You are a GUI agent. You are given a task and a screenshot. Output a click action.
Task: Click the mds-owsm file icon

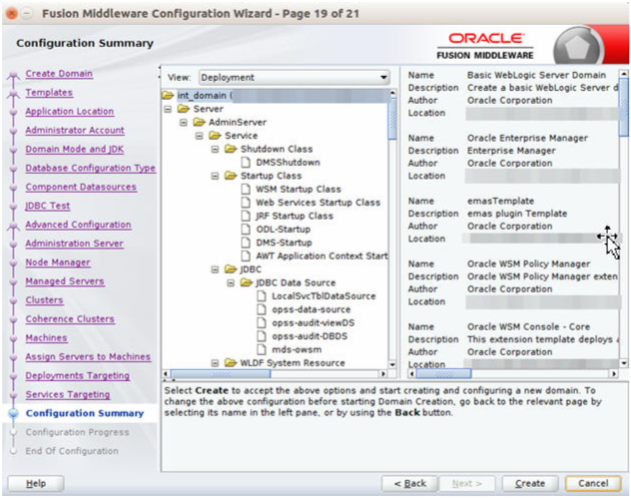click(x=262, y=349)
